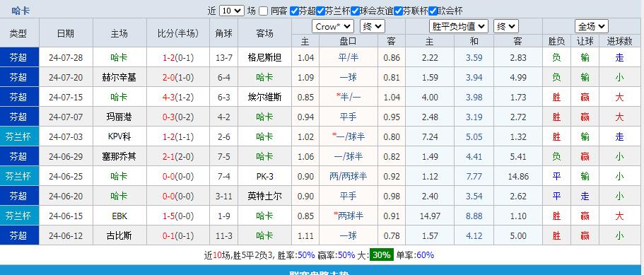The height and width of the screenshot is (275, 644).
Task: Uncheck the 欧会杯 filter checkbox
Action: point(433,11)
